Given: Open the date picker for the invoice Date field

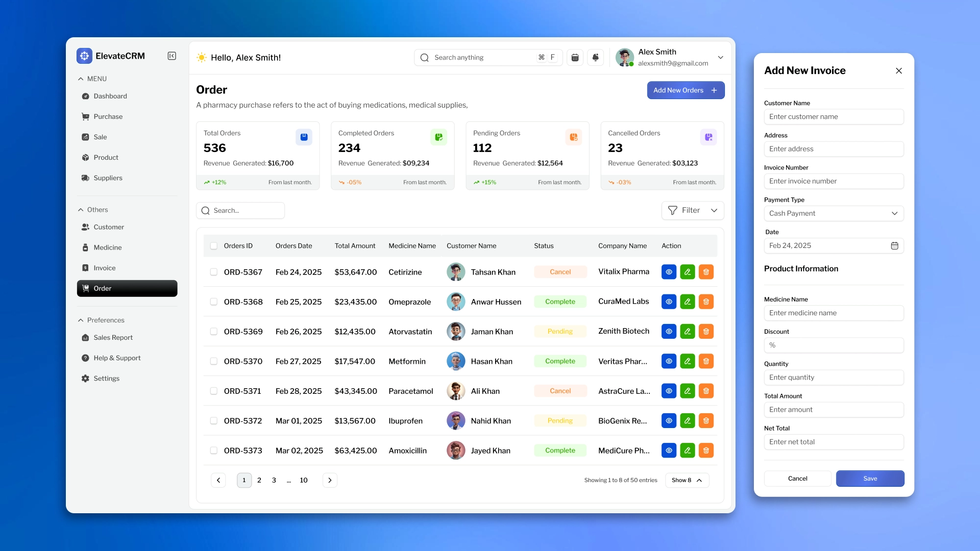Looking at the screenshot, I should 894,245.
